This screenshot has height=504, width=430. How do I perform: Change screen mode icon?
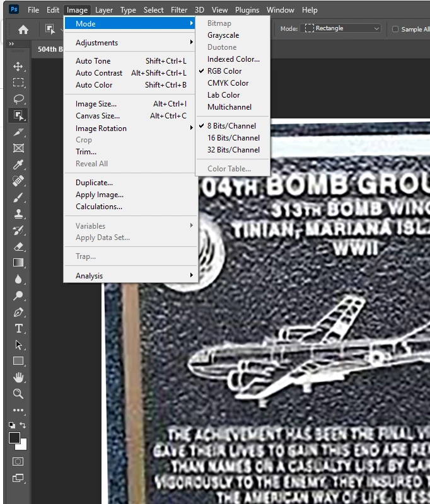(18, 478)
